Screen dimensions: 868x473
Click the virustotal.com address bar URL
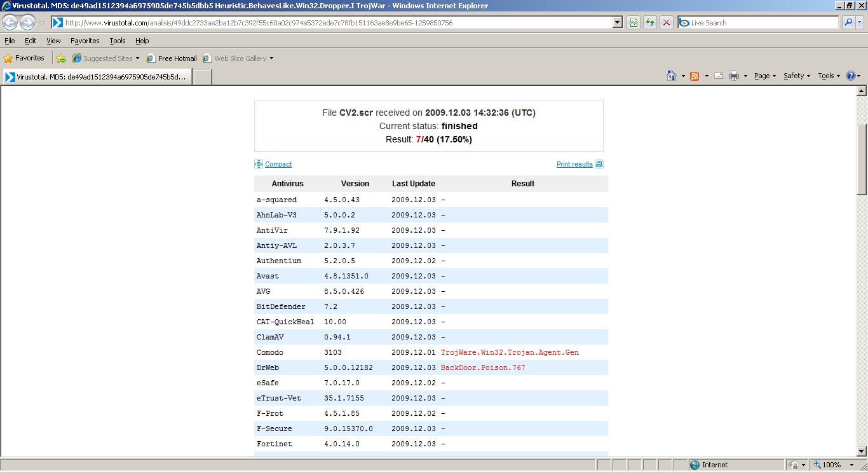click(x=259, y=23)
